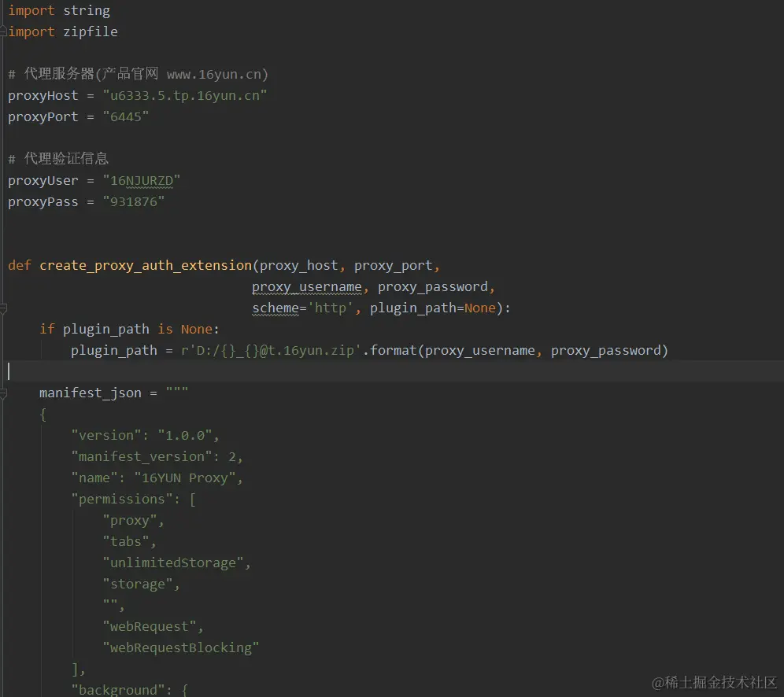Image resolution: width=784 pixels, height=697 pixels.
Task: Click the '# 代理验证信息' comment
Action: pyautogui.click(x=58, y=159)
